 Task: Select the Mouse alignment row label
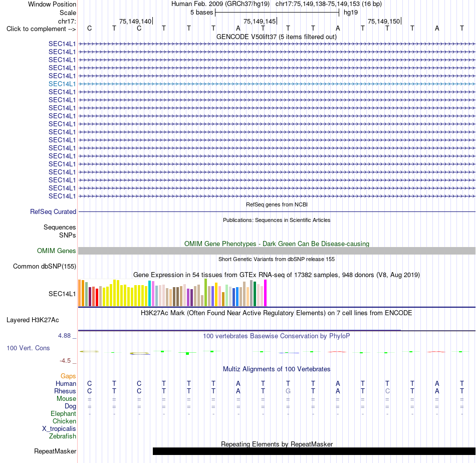tap(66, 399)
